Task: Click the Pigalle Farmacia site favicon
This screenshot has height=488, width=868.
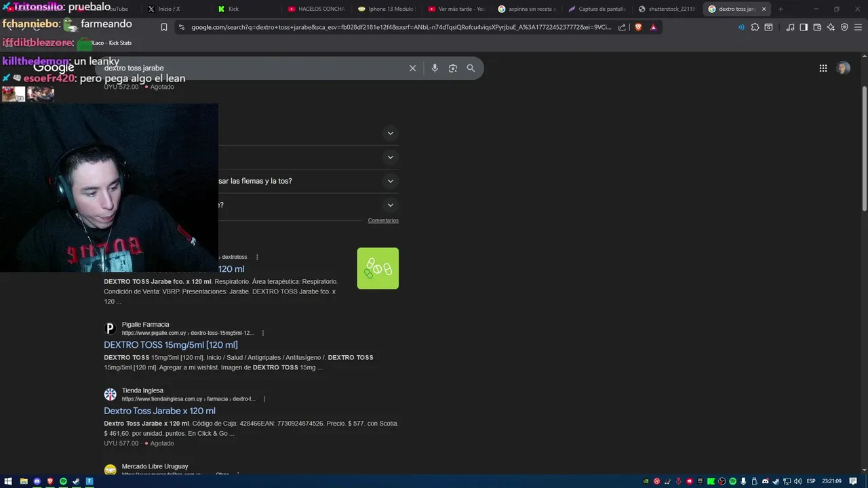Action: [110, 329]
